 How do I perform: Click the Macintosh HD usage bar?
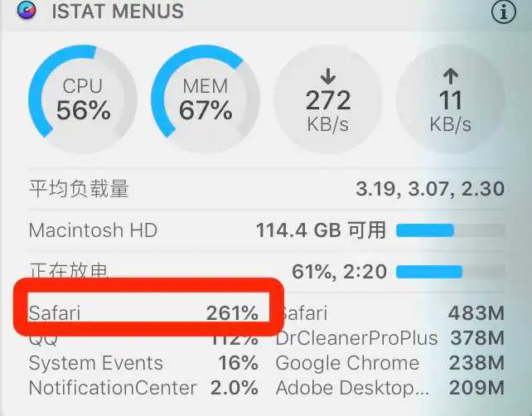click(451, 230)
